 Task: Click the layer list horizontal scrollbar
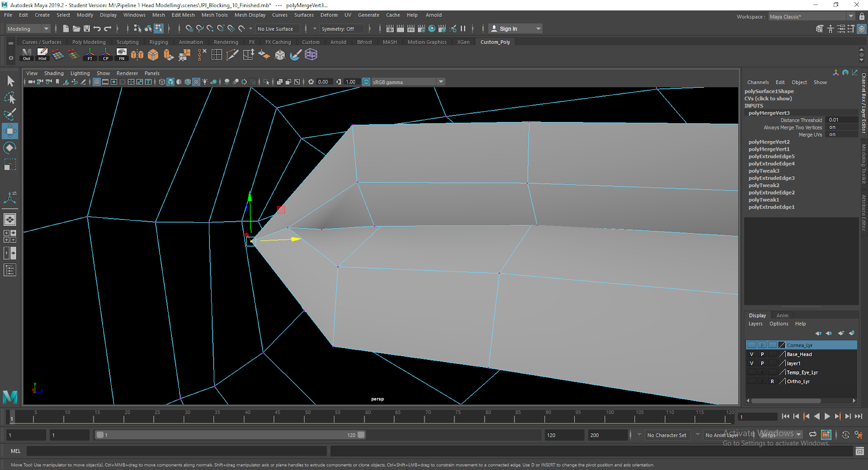coord(786,401)
